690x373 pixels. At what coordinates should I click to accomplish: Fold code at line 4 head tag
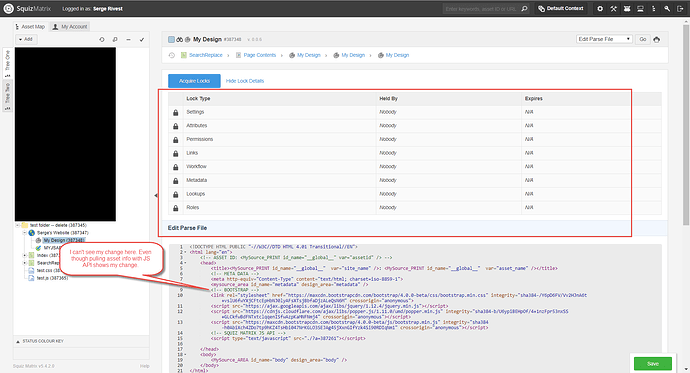click(185, 263)
